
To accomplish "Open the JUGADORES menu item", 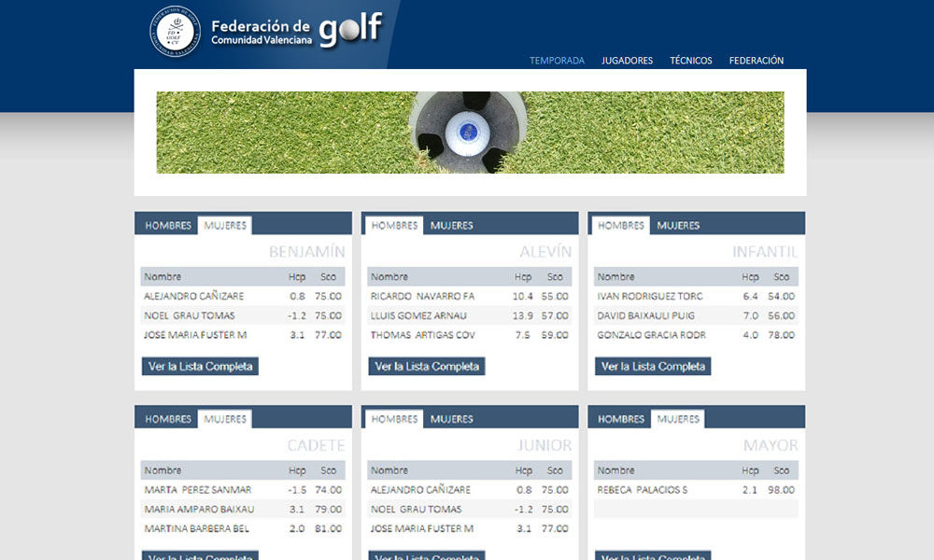I will coord(627,60).
